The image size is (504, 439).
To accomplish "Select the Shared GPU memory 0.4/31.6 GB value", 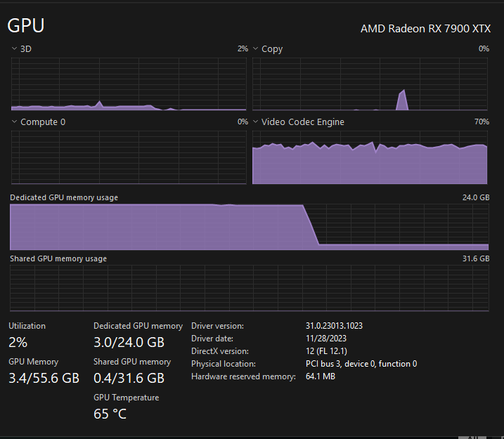I will [129, 378].
